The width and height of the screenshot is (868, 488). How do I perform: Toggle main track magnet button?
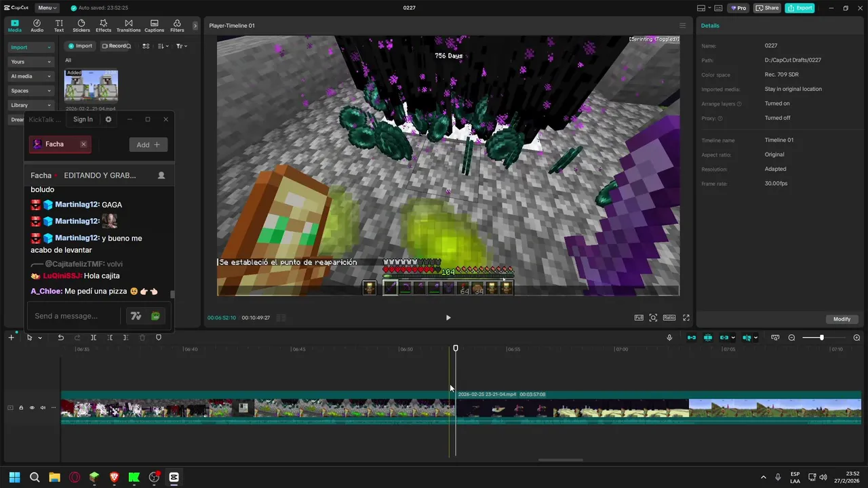click(x=692, y=338)
